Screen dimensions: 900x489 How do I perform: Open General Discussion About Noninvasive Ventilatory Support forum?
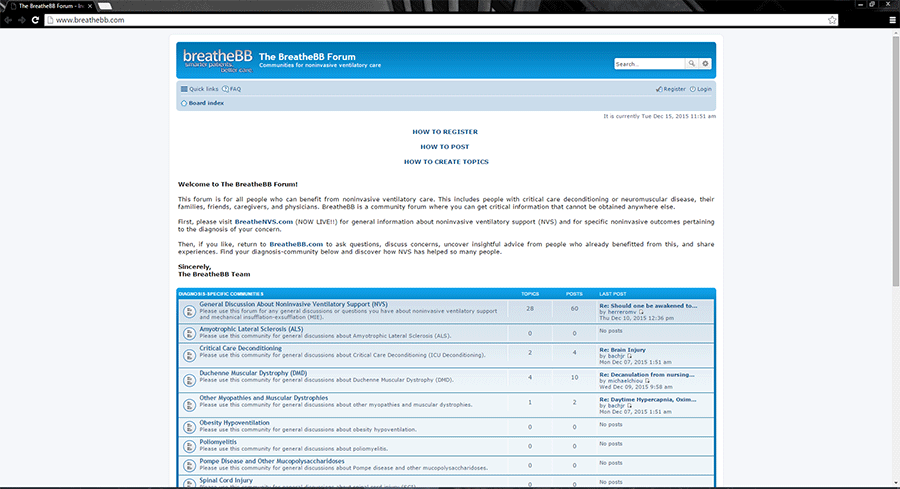pos(293,304)
